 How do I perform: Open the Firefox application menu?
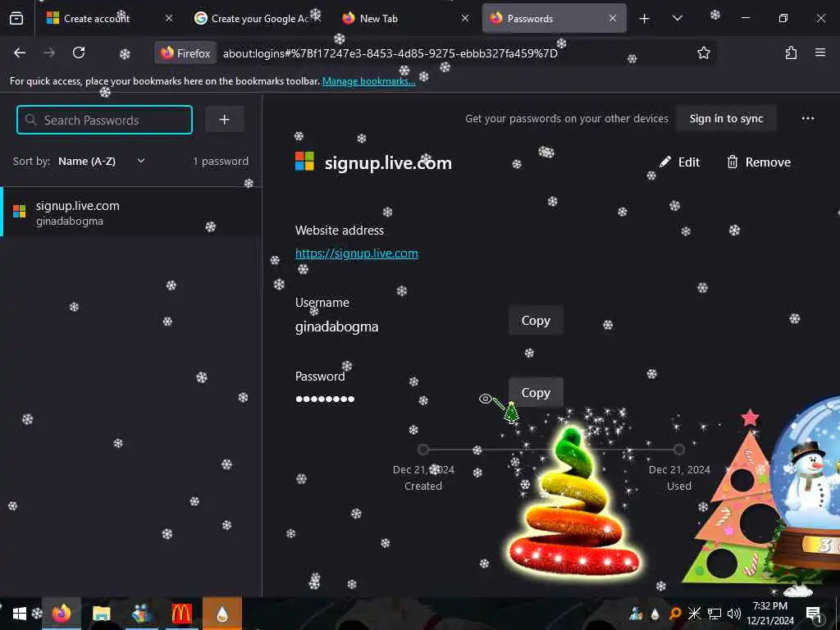(x=819, y=52)
